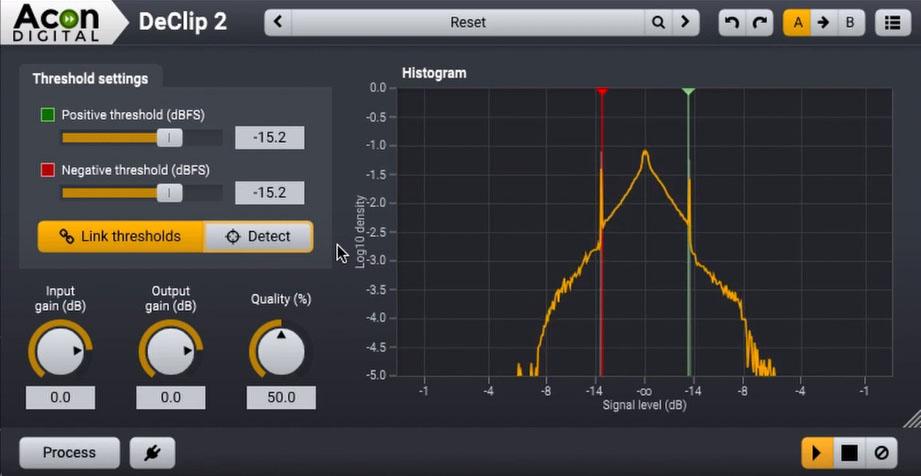Stop playback with the square button
The height and width of the screenshot is (476, 921).
pyautogui.click(x=848, y=453)
